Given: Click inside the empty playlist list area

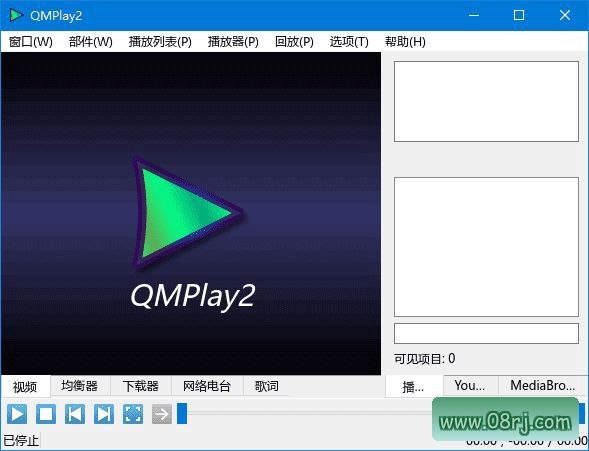Looking at the screenshot, I should 486,247.
